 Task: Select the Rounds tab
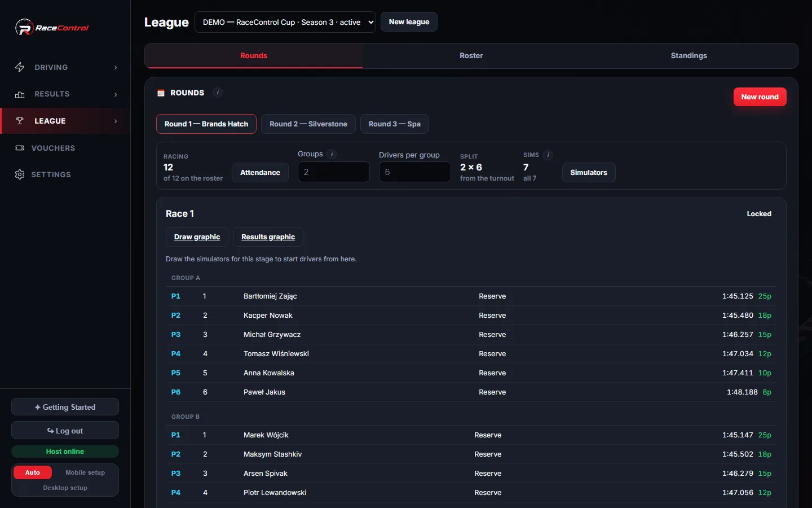(254, 55)
